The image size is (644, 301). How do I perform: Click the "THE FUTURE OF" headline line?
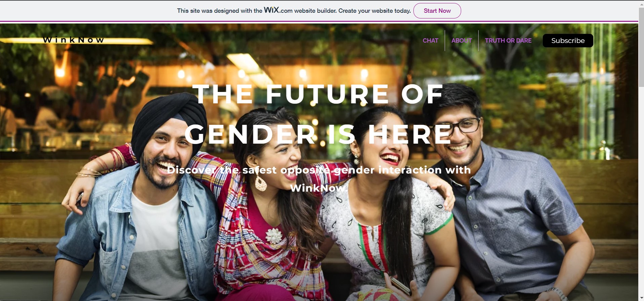click(318, 94)
